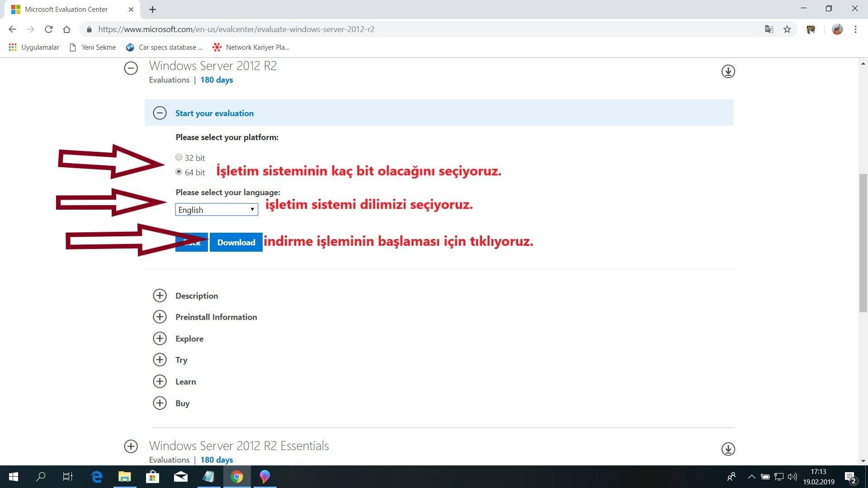Open the Uygulamalar apps shortcut
Viewport: 868px width, 488px height.
[x=34, y=47]
